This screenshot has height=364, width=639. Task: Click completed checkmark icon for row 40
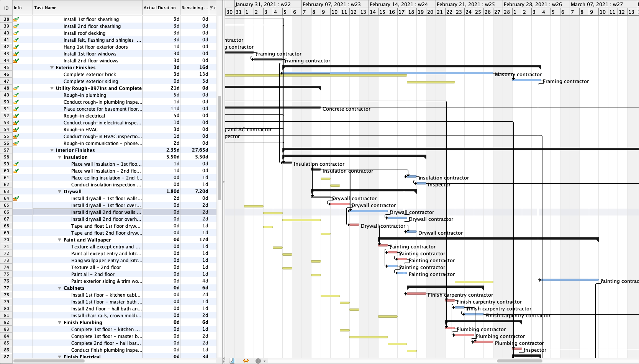[16, 33]
